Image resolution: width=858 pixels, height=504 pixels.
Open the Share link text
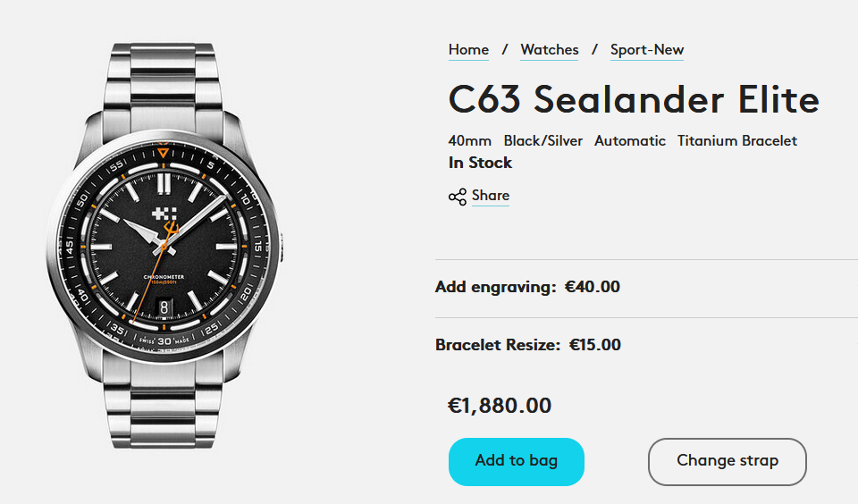(490, 196)
